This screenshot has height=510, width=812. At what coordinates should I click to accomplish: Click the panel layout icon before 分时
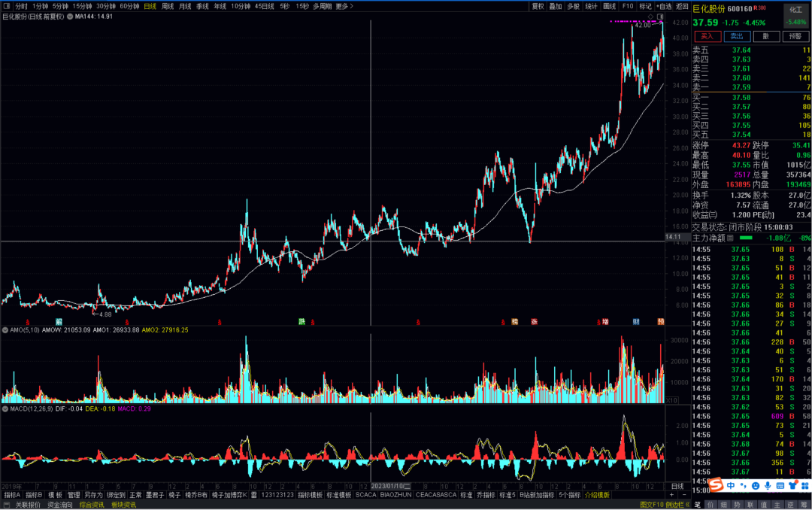coord(7,6)
